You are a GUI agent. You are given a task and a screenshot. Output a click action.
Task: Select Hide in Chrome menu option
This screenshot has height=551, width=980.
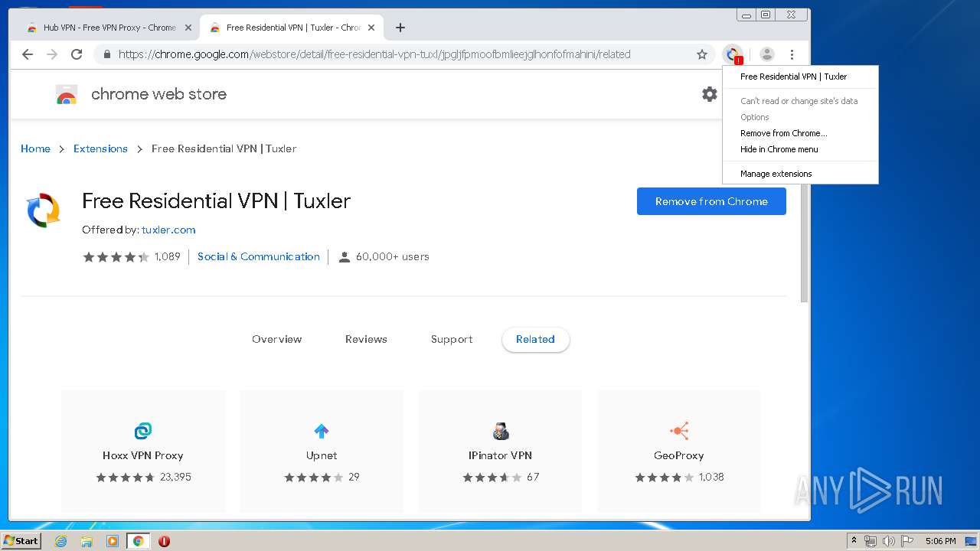(x=800, y=149)
